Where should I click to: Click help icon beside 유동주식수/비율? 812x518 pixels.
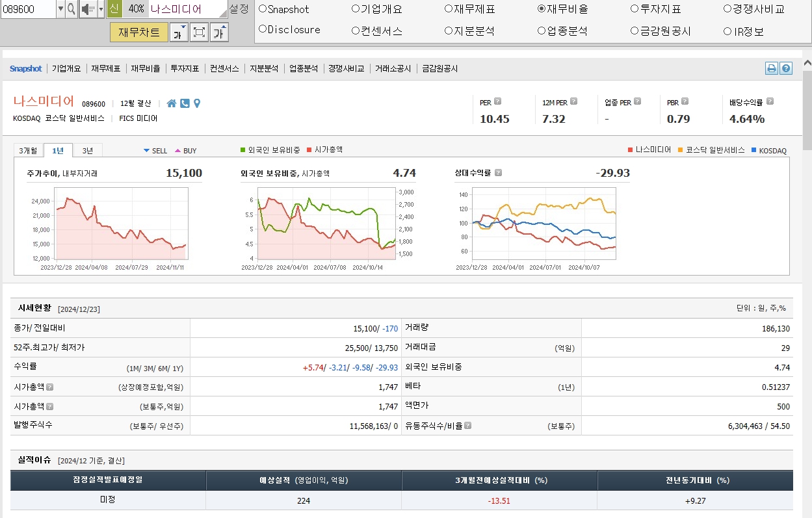coord(467,426)
